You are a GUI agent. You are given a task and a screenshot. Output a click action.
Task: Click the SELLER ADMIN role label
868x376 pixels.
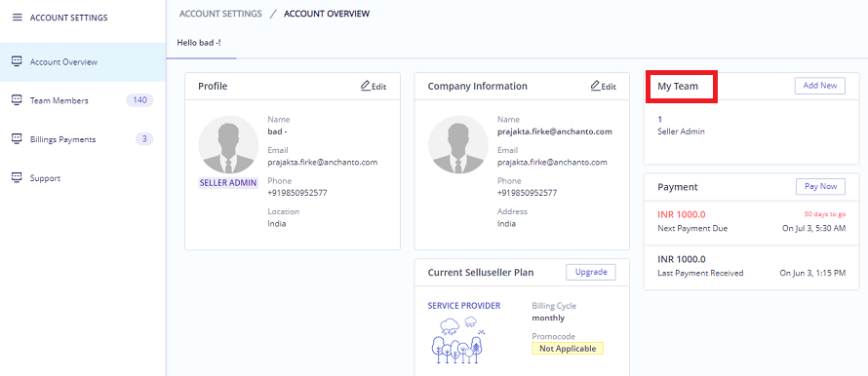(228, 183)
